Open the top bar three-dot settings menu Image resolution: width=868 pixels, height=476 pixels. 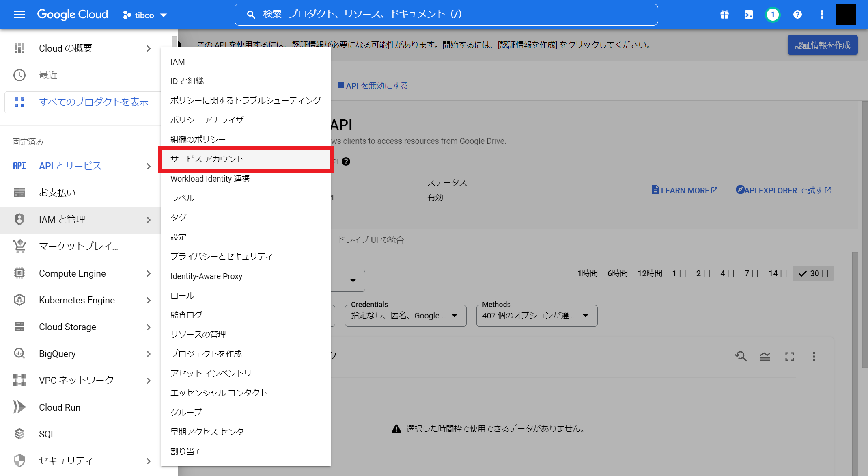click(822, 15)
